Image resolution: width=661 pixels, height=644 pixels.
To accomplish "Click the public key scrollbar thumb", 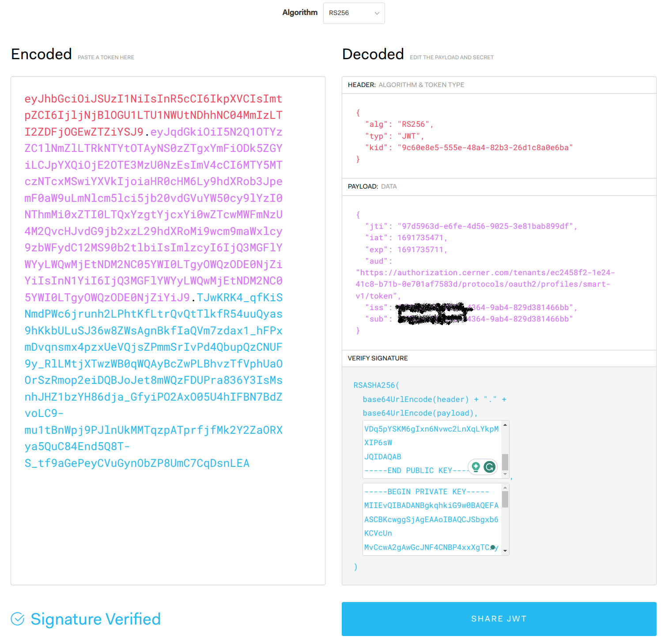I will [505, 462].
